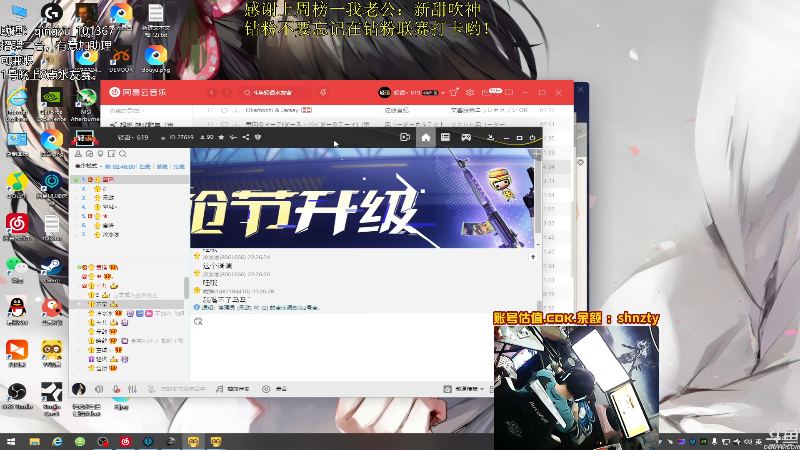Click the note edit icon above channel list

(x=112, y=154)
